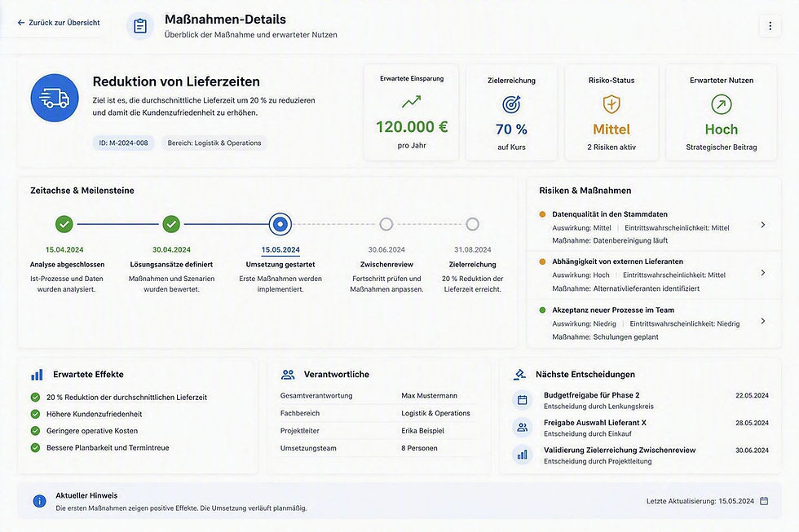Viewport: 799px width, 532px height.
Task: Click the 22.05.2024 decision date
Action: [752, 396]
